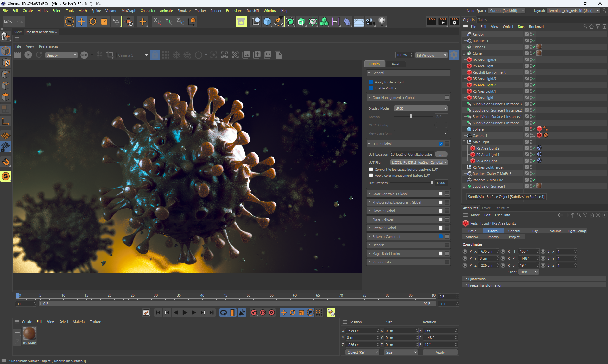This screenshot has height=364, width=608.
Task: Enable Convert to log space before LUT
Action: pos(371,170)
